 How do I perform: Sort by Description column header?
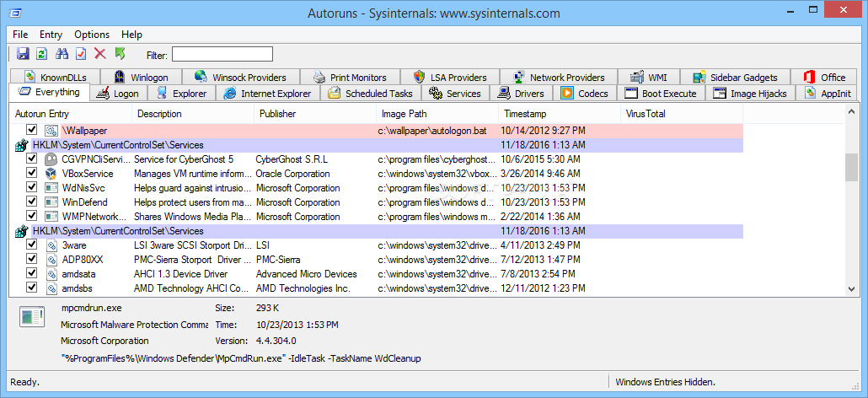193,114
